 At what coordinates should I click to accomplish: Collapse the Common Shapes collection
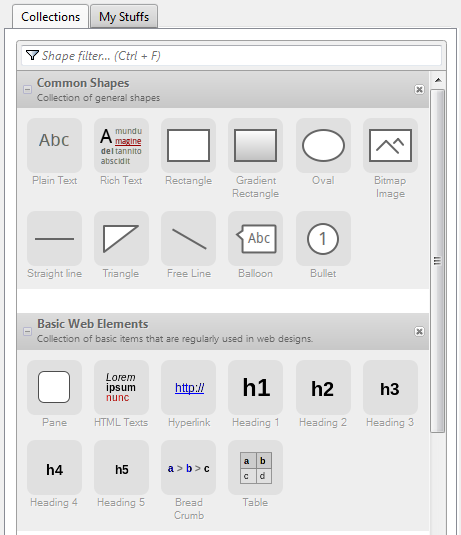[28, 90]
